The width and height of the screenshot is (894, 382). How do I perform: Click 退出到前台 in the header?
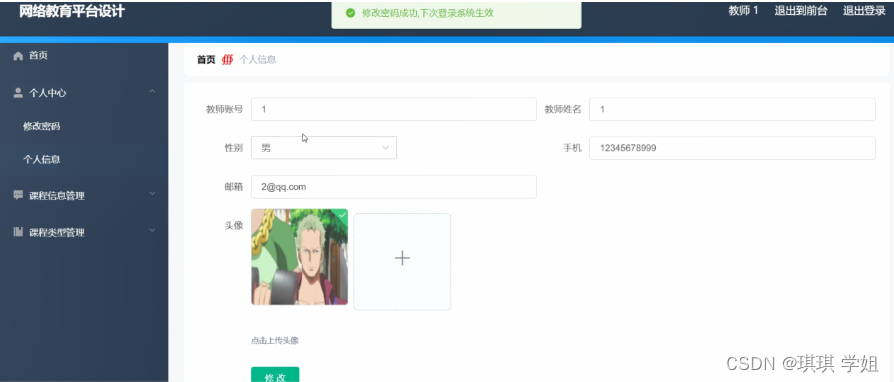point(800,11)
